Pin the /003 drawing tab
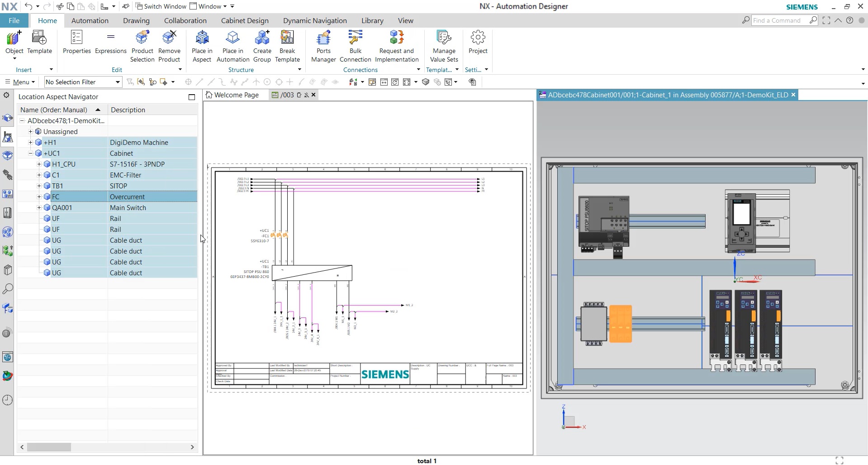868x465 pixels. pos(307,95)
